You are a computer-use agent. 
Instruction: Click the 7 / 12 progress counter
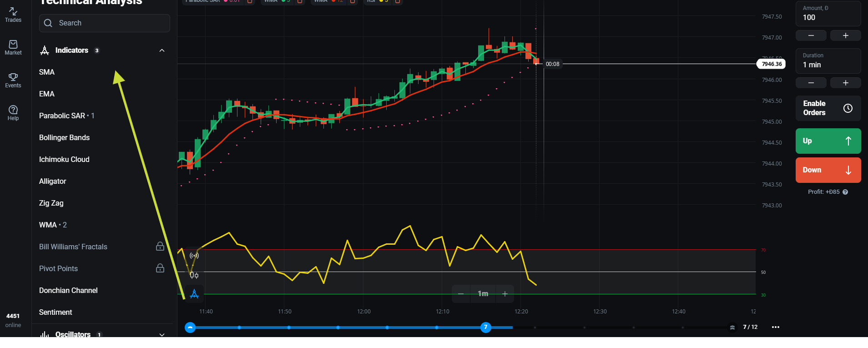pyautogui.click(x=750, y=327)
